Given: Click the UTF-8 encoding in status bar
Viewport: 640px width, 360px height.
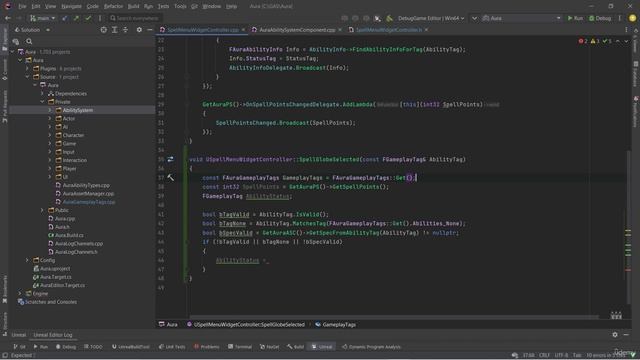Looking at the screenshot, I should click(x=561, y=355).
